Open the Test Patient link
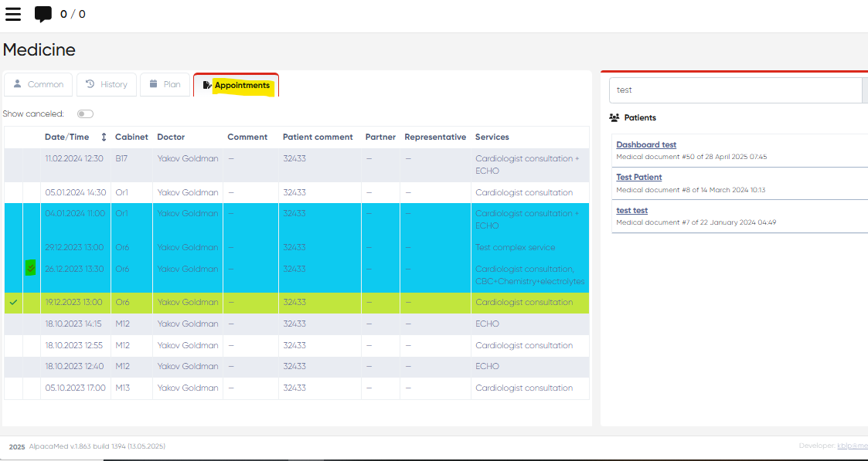Viewport: 868px width, 461px height. click(x=638, y=178)
